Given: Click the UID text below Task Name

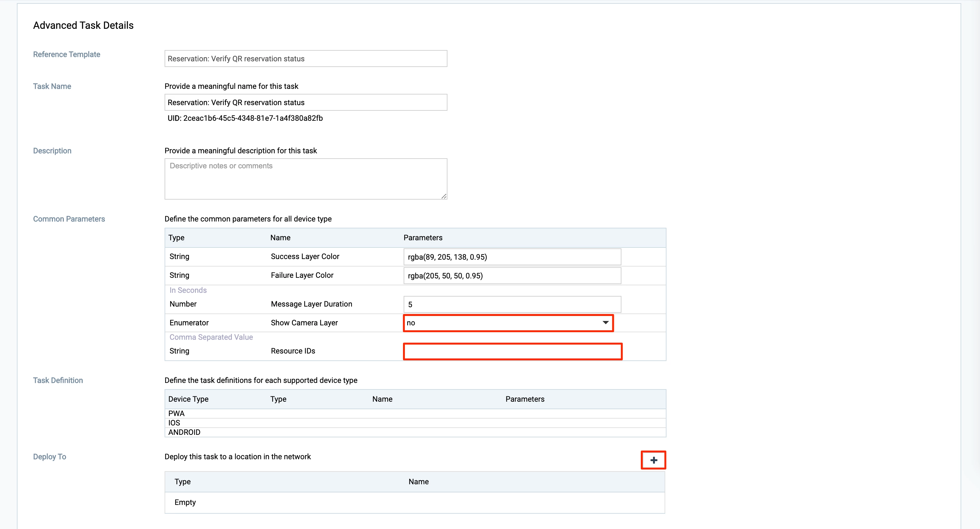Looking at the screenshot, I should (245, 118).
